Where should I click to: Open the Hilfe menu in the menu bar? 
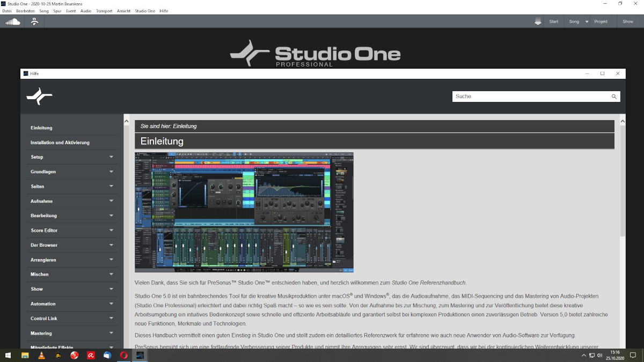point(164,11)
